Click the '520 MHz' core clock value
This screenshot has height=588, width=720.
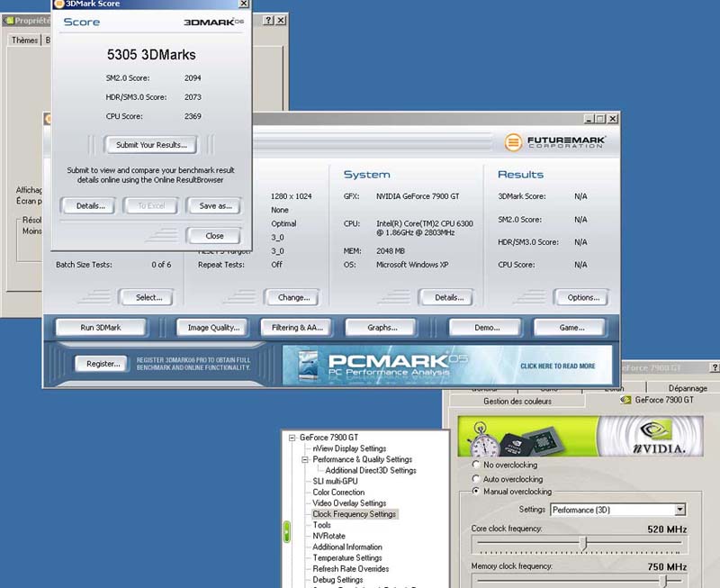[x=667, y=529]
